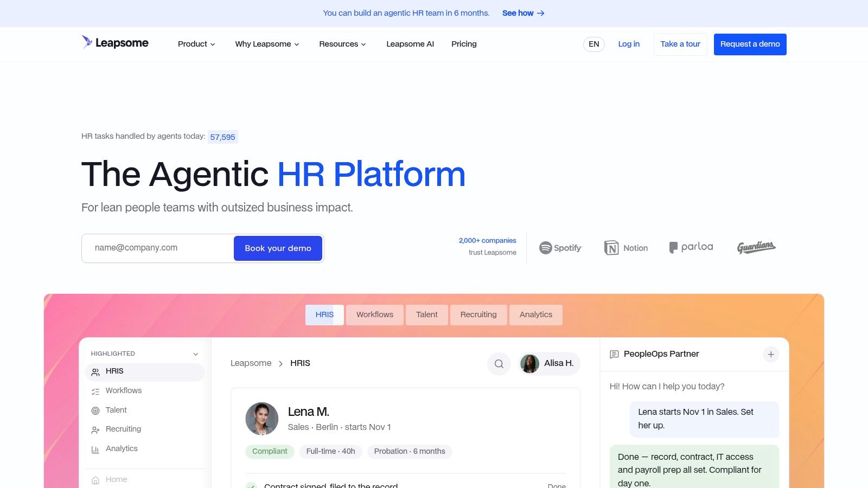Click the Recruiting add-person icon in sidebar
The height and width of the screenshot is (488, 868).
(95, 430)
